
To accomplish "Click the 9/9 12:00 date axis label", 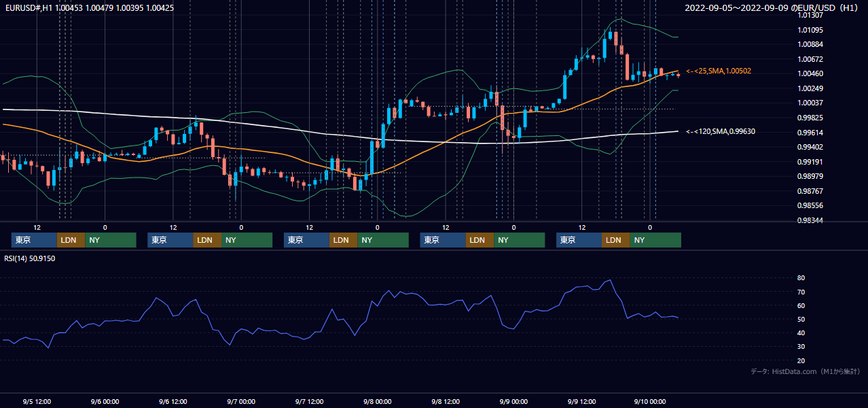I will [581, 401].
